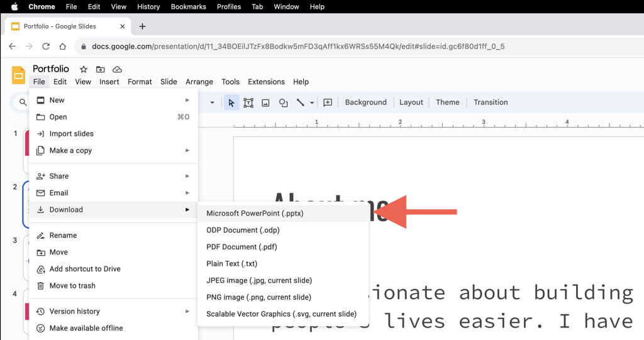644x340 pixels.
Task: Choose Microsoft PowerPoint (.pptx) download
Action: tap(255, 213)
